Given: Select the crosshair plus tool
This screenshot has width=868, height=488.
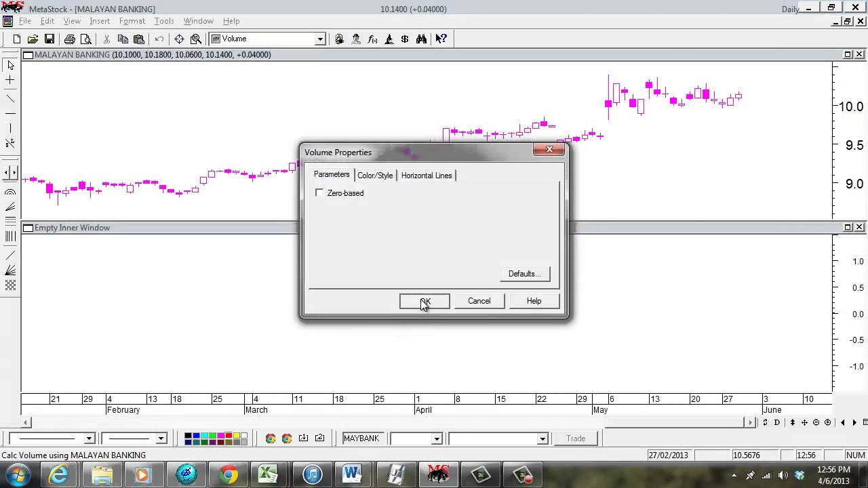Looking at the screenshot, I should click(10, 80).
